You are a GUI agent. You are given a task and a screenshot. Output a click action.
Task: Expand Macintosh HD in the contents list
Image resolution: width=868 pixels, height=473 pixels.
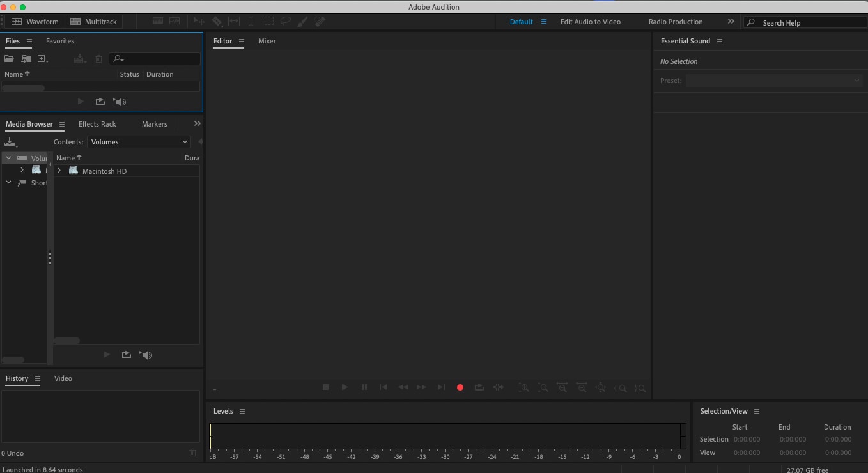59,171
